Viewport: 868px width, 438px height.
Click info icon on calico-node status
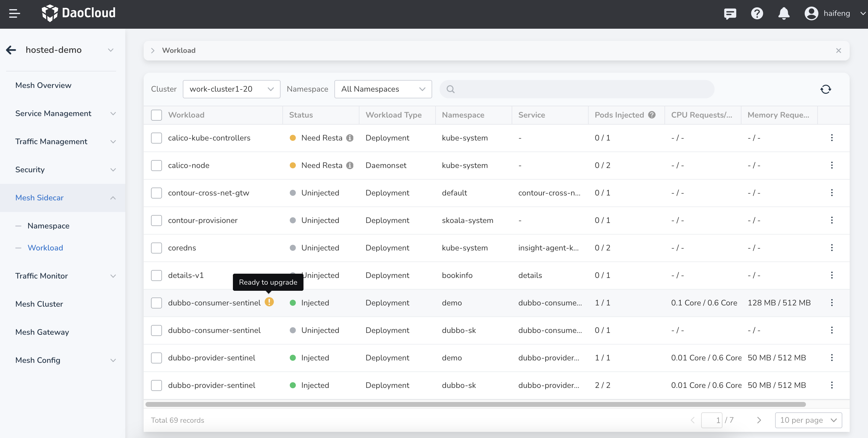[350, 166]
